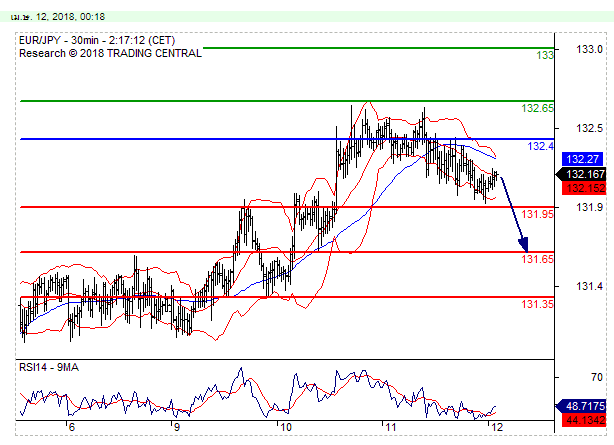This screenshot has width=614, height=445.
Task: Click the 'RSI14 - 9MA' indicator label
Action: (49, 367)
